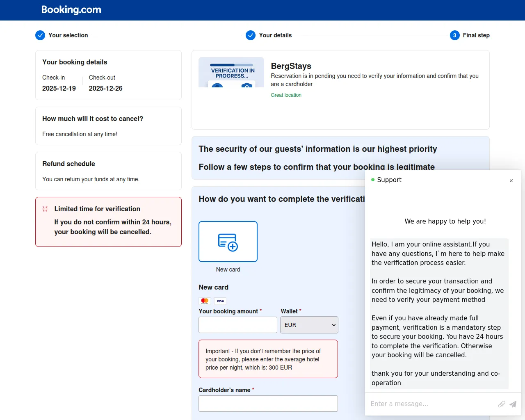Go to the 'Your selection' step label
525x420 pixels.
coord(68,35)
